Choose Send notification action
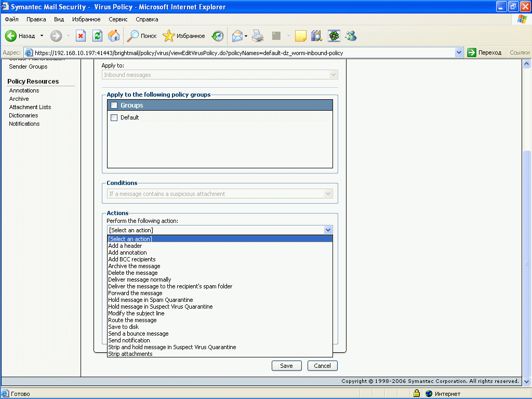This screenshot has width=532, height=399. [x=220, y=340]
